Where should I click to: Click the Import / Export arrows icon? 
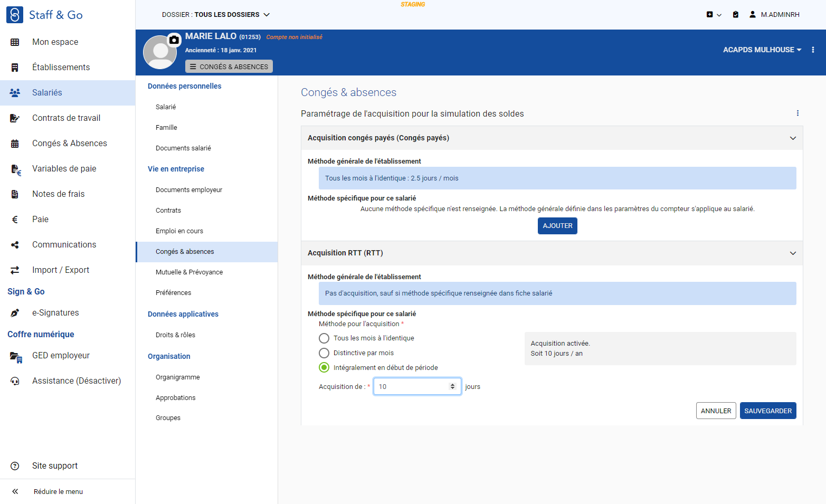[15, 270]
